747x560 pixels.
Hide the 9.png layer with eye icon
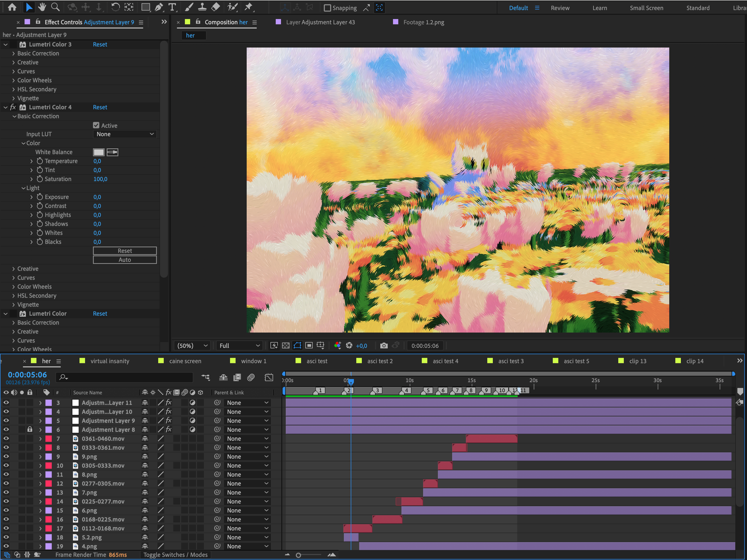[6, 456]
